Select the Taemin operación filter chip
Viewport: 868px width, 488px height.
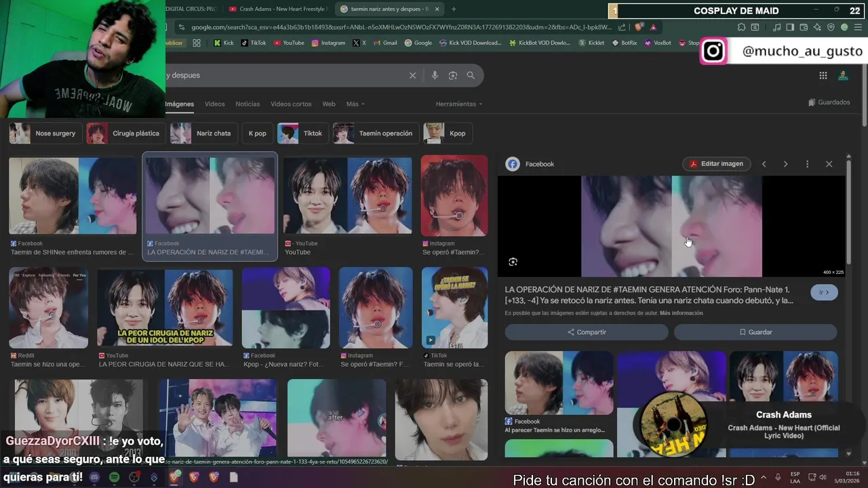pos(375,134)
